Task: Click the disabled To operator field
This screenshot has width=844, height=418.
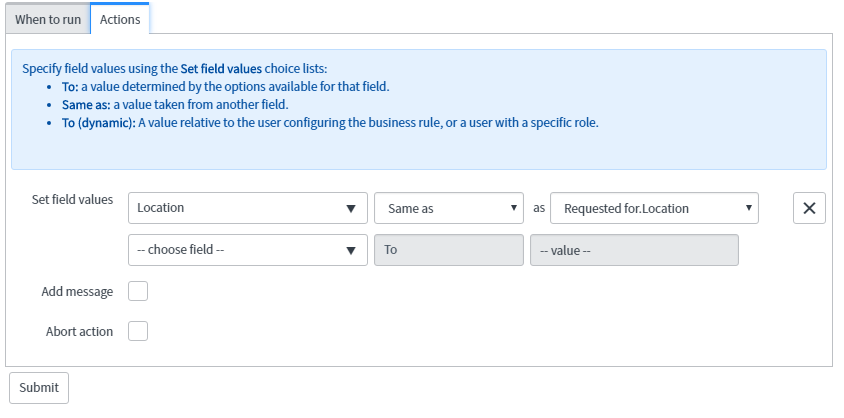Action: coord(449,250)
